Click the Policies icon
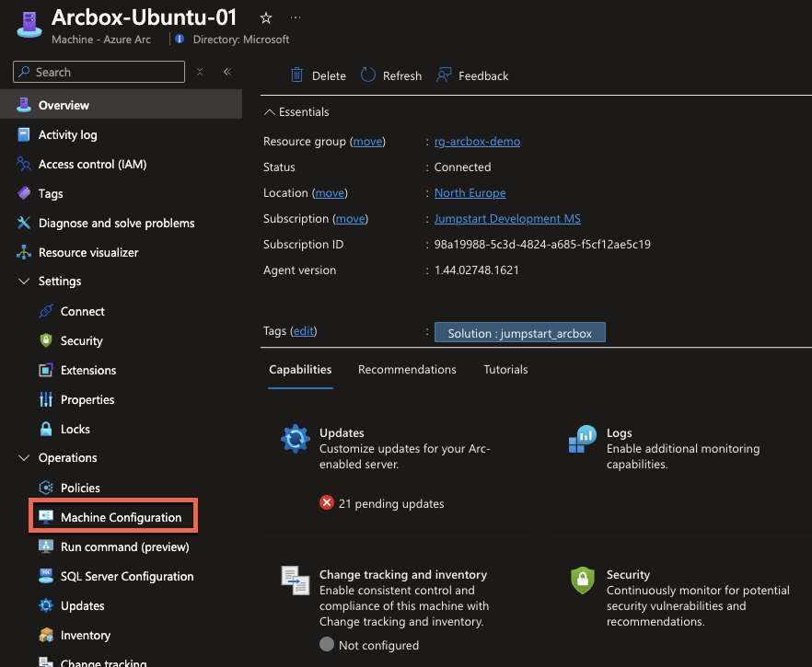The image size is (812, 667). [x=46, y=488]
